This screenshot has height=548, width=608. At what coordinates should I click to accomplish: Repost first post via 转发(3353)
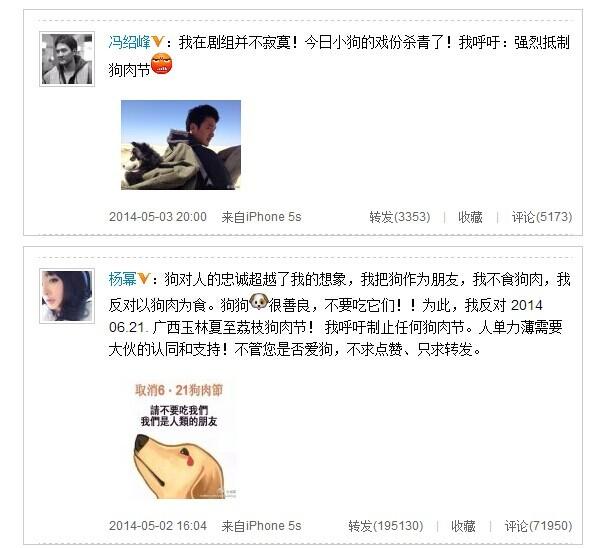400,217
